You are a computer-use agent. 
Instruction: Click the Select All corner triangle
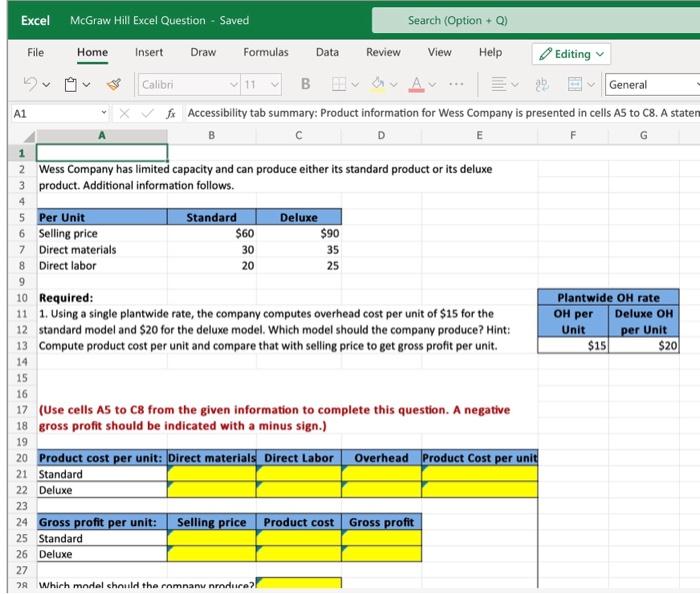pos(29,136)
